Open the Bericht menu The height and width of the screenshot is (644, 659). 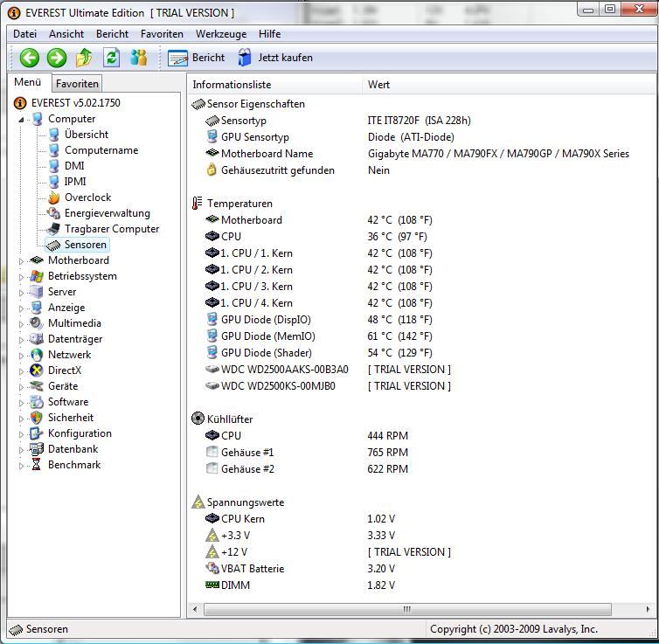pos(112,34)
